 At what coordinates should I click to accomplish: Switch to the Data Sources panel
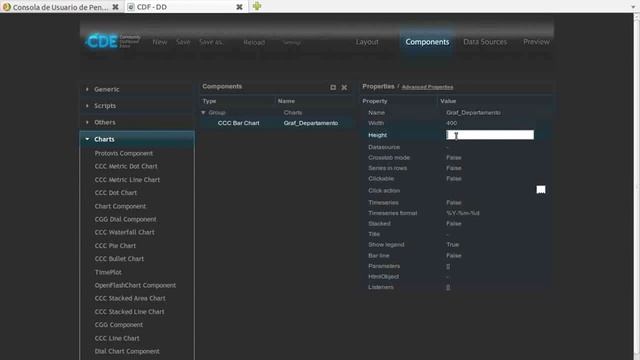(485, 42)
